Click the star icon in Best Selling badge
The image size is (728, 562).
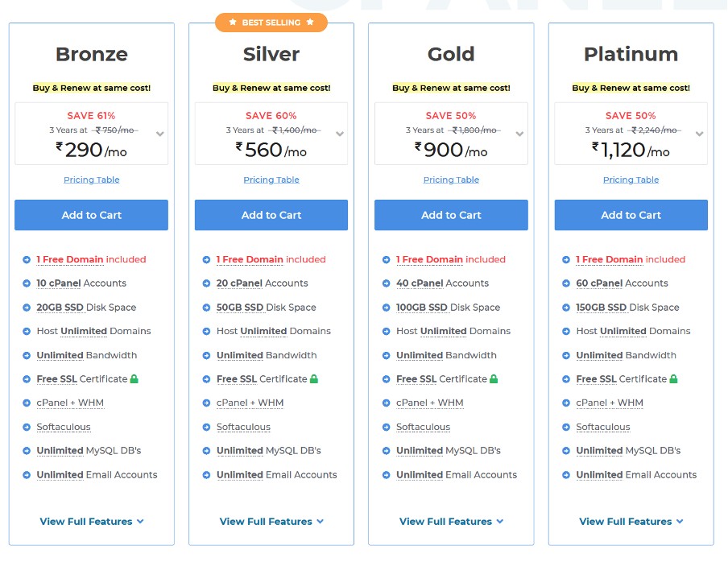[x=232, y=23]
